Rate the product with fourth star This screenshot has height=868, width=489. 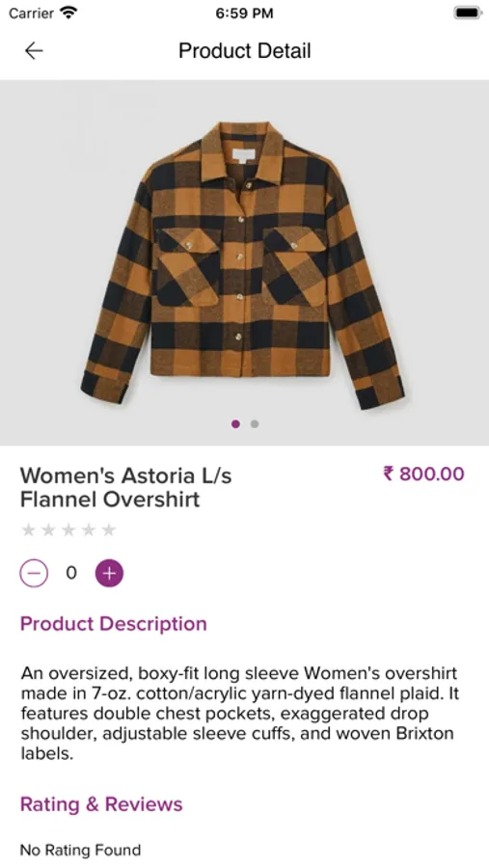tap(89, 530)
